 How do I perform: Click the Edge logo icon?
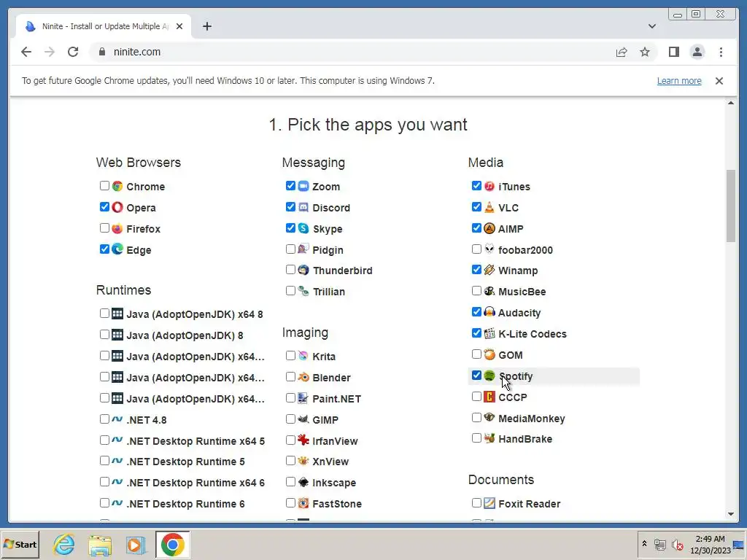[117, 249]
